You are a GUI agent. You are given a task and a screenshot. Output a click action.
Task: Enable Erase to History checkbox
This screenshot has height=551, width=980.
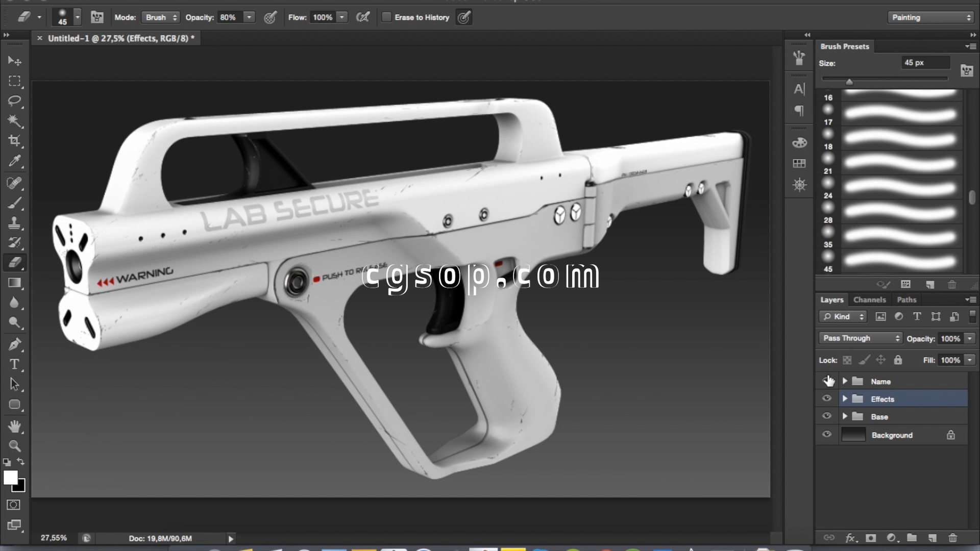(x=387, y=17)
